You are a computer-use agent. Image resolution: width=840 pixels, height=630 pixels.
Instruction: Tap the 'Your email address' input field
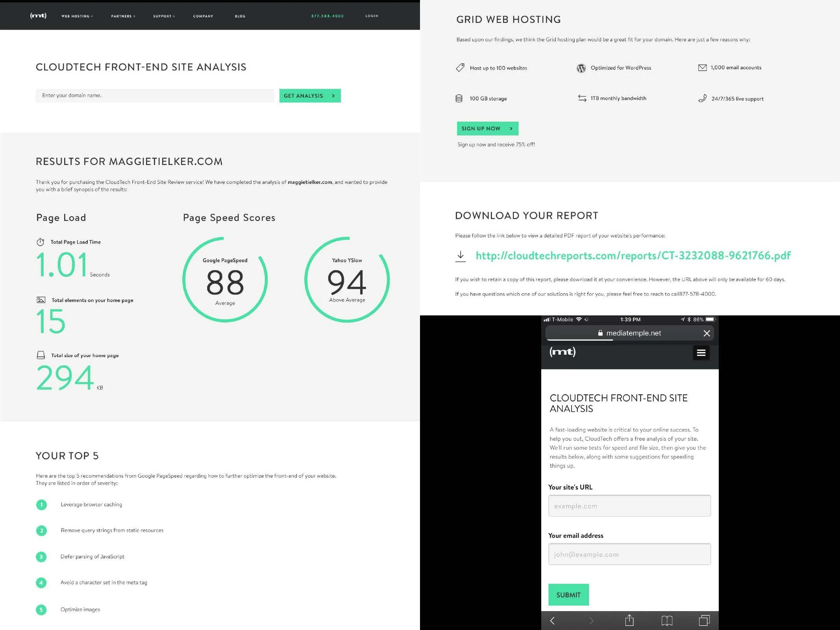629,554
